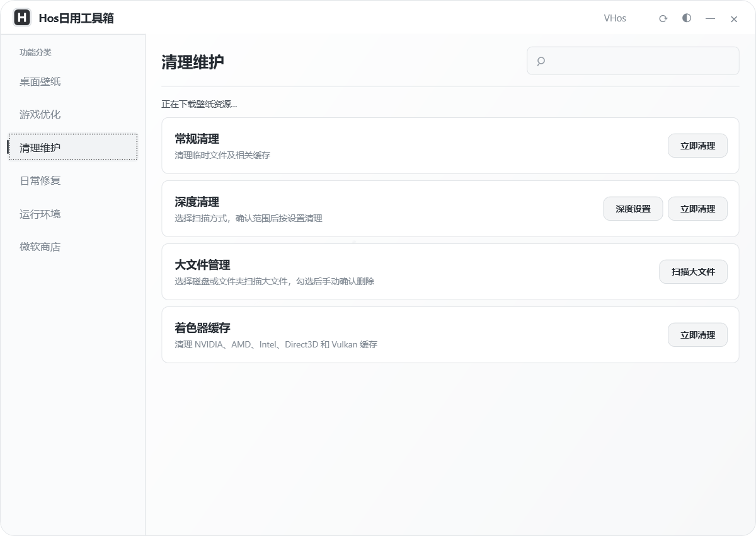The height and width of the screenshot is (536, 756).
Task: Select 清理维护 in the sidebar
Action: coord(72,147)
